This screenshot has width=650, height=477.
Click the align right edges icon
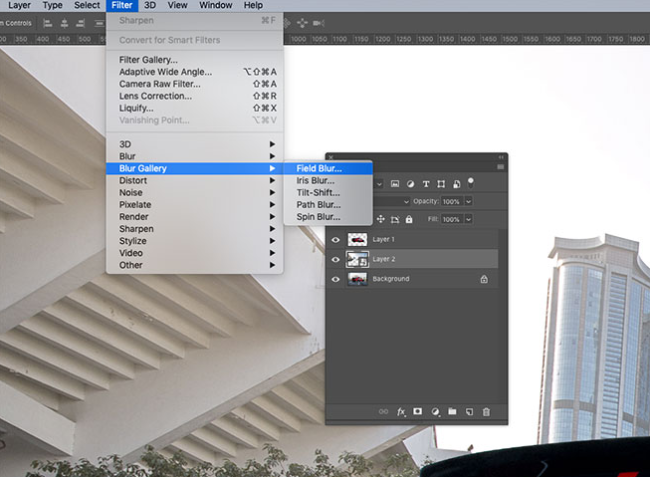pos(80,23)
